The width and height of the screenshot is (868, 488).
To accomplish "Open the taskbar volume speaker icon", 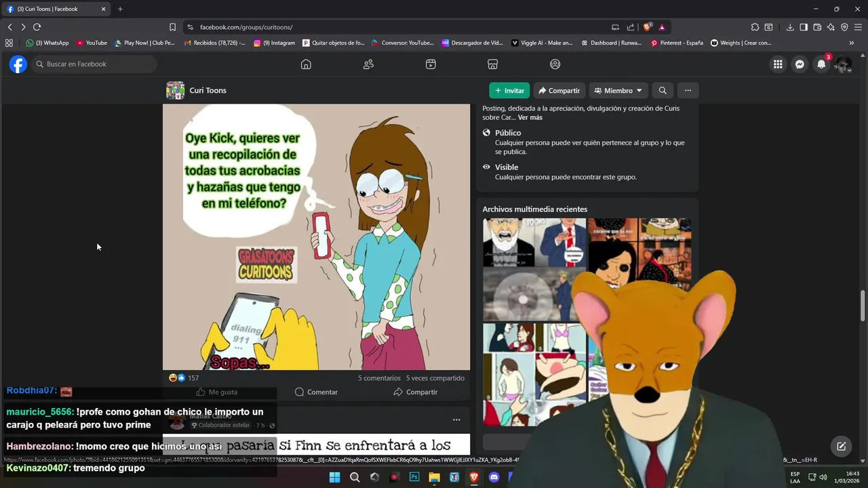I will point(823,477).
